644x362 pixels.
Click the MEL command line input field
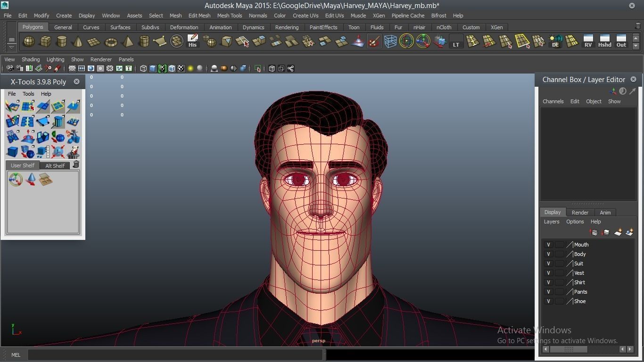(175, 355)
